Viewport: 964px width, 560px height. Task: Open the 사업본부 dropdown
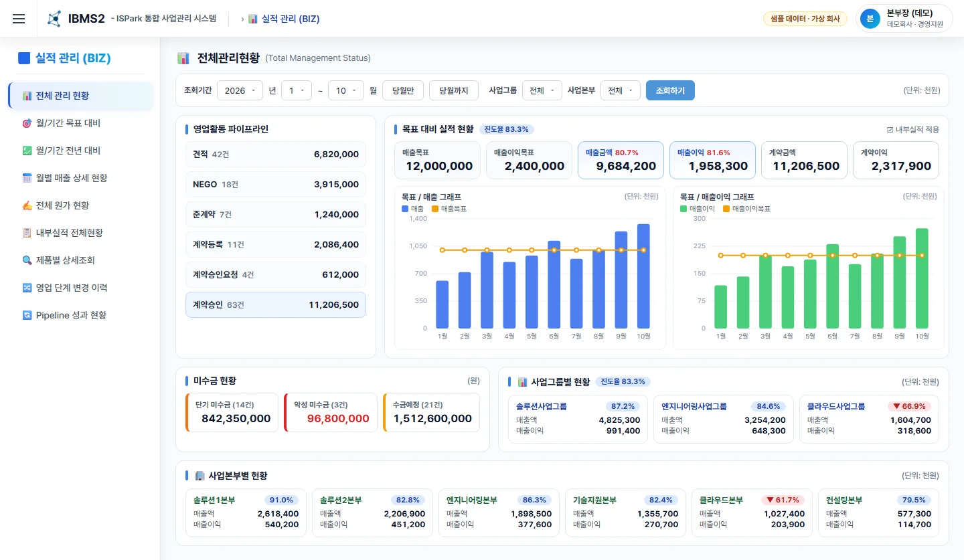coord(620,90)
